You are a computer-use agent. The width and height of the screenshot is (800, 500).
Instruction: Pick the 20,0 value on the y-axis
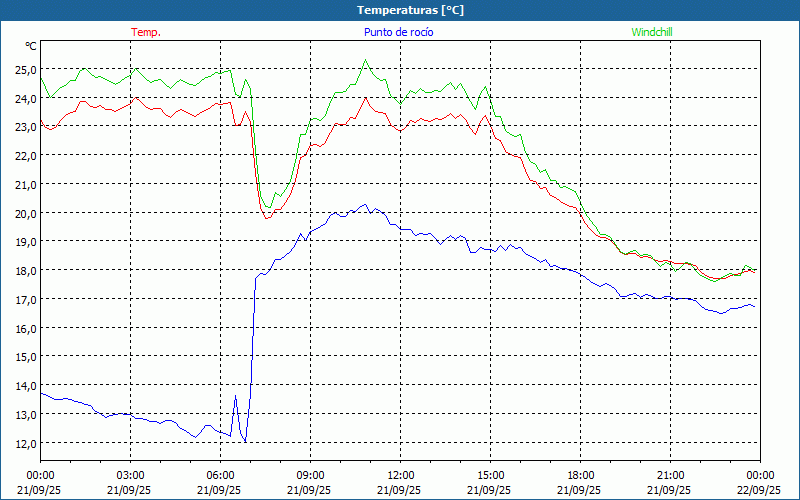click(25, 213)
